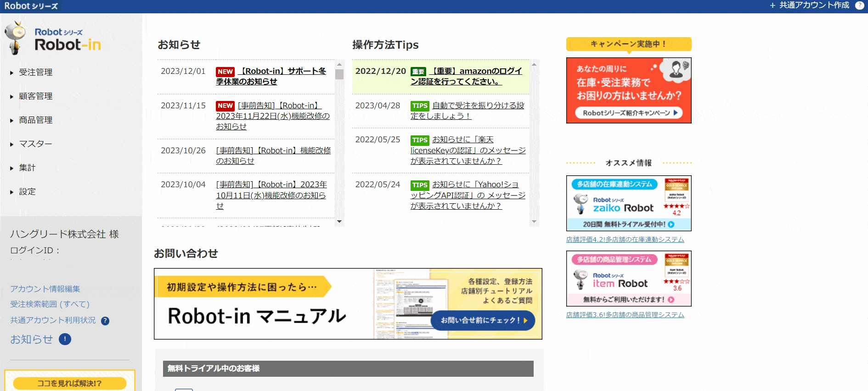Screen dimensions: 868x391
Task: Click help icon beside 共通アカウント作成
Action: (x=859, y=6)
